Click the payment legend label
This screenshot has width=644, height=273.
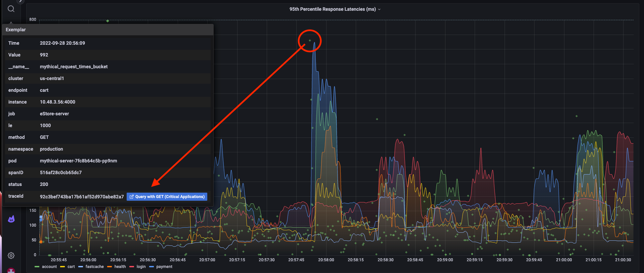point(164,267)
